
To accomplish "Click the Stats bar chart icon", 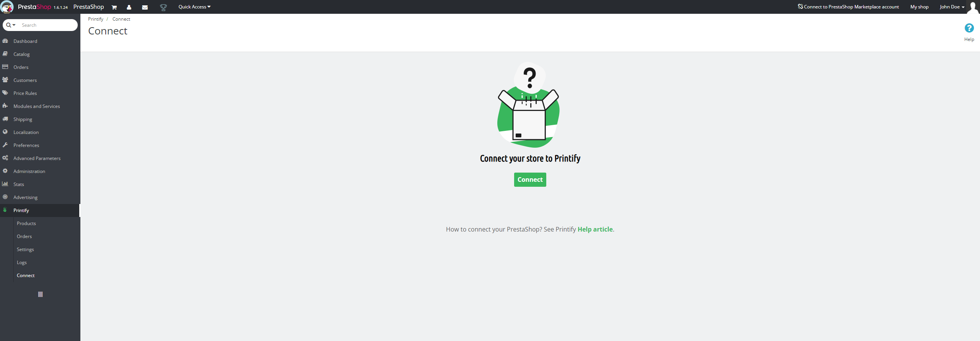I will click(x=5, y=184).
